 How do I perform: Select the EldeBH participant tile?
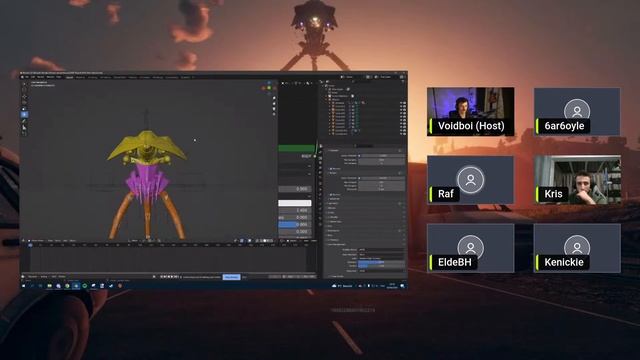[471, 248]
